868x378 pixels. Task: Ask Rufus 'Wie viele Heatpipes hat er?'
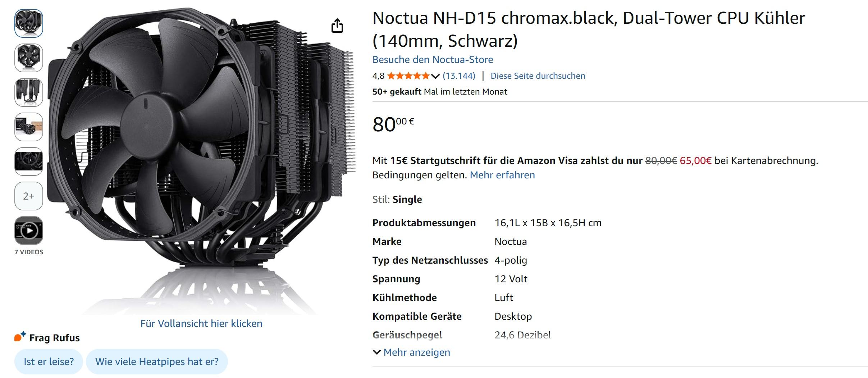click(157, 361)
